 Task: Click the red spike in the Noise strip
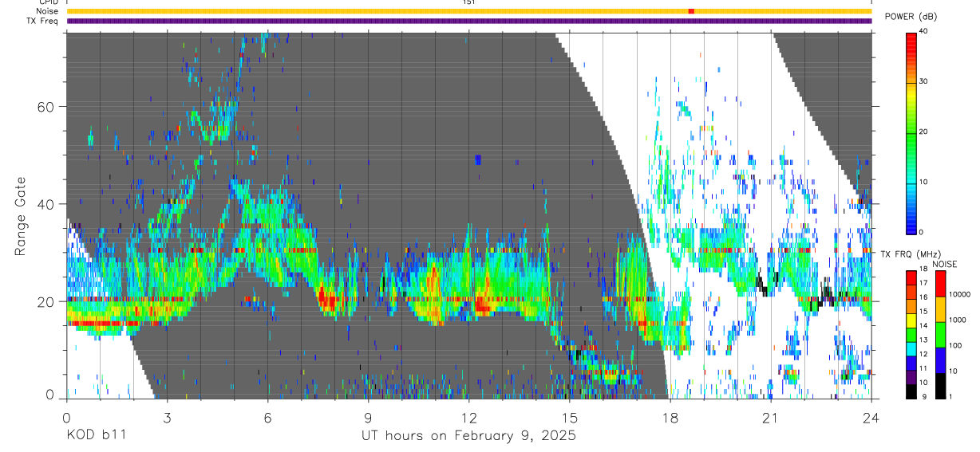(691, 11)
